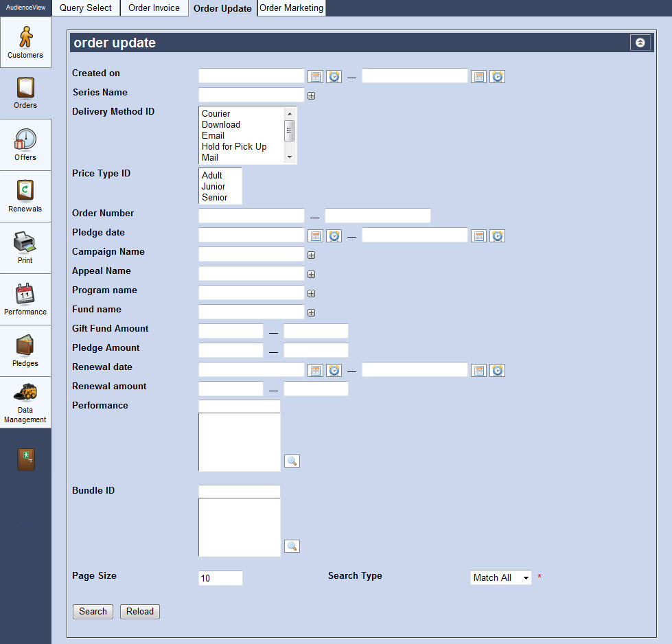672x644 pixels.
Task: Open clock picker for Pledge date end
Action: [497, 235]
